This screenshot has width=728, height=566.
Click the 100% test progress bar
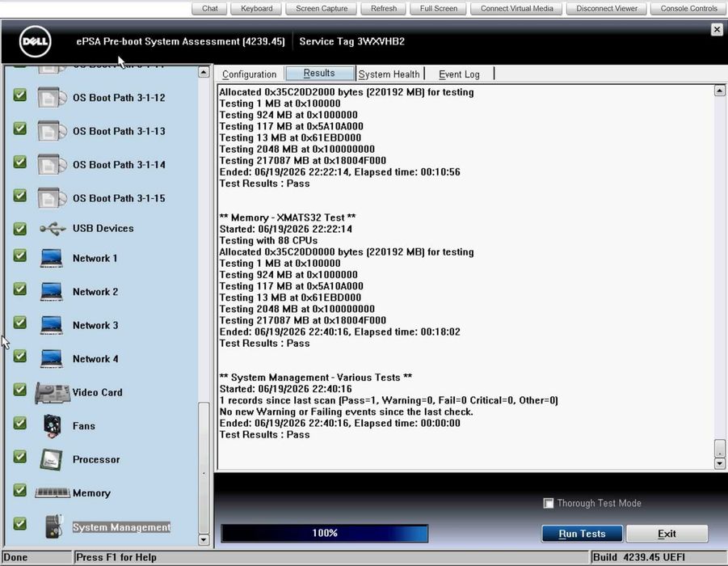pyautogui.click(x=325, y=533)
